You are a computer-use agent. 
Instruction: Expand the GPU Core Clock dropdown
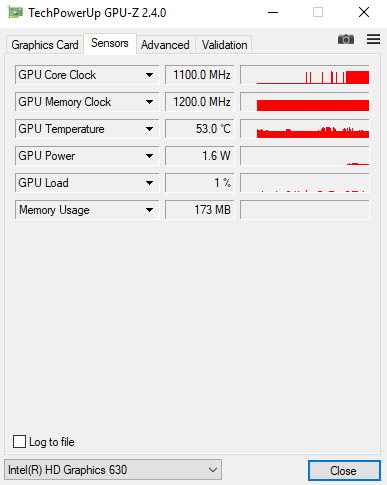149,75
